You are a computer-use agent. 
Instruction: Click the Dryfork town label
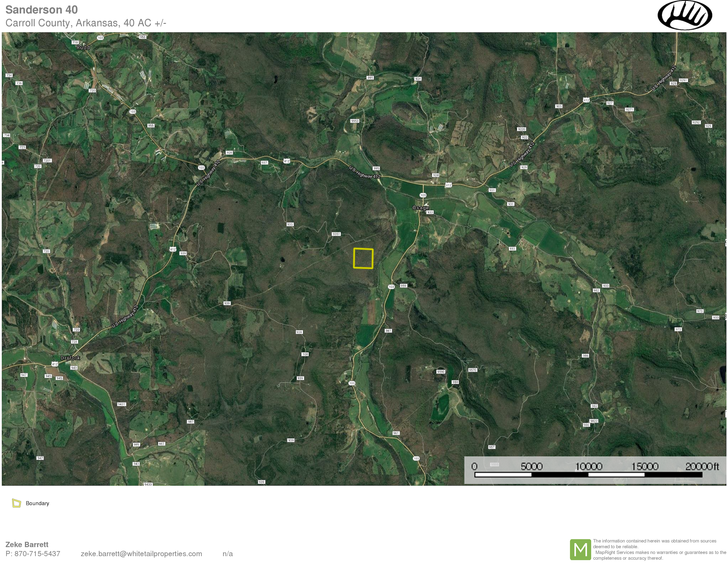point(70,358)
